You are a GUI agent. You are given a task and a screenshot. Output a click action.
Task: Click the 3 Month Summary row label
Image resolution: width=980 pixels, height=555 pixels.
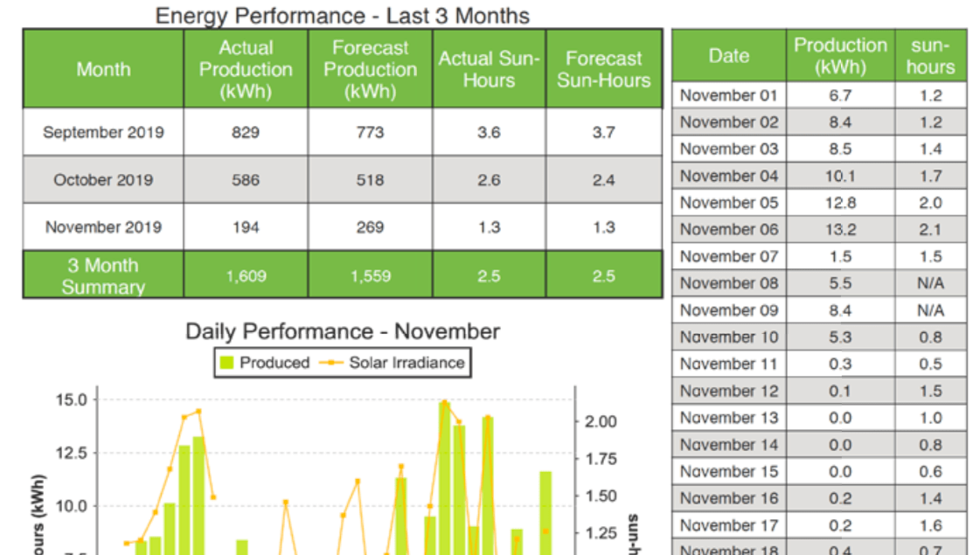101,274
